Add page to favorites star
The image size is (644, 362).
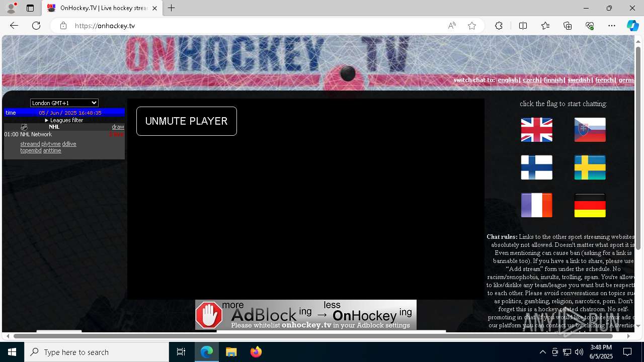point(472,26)
